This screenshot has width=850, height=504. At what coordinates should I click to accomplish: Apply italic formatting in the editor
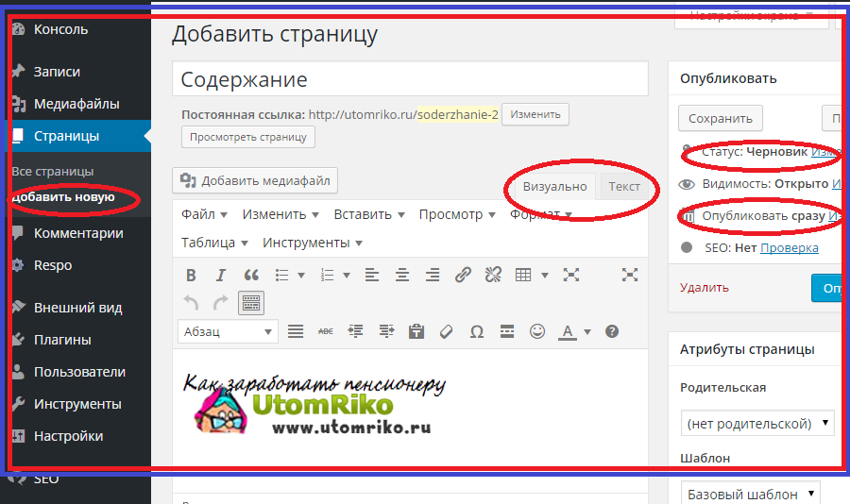pos(221,276)
